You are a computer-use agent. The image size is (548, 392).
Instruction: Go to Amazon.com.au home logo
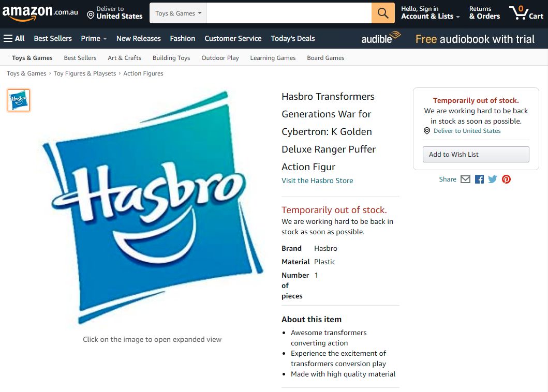(x=40, y=13)
